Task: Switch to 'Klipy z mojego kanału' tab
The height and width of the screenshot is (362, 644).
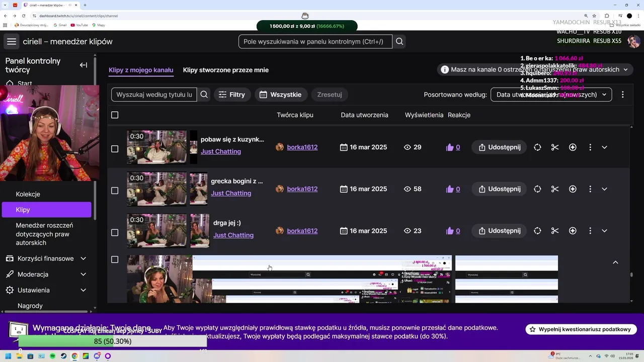Action: 141,70
